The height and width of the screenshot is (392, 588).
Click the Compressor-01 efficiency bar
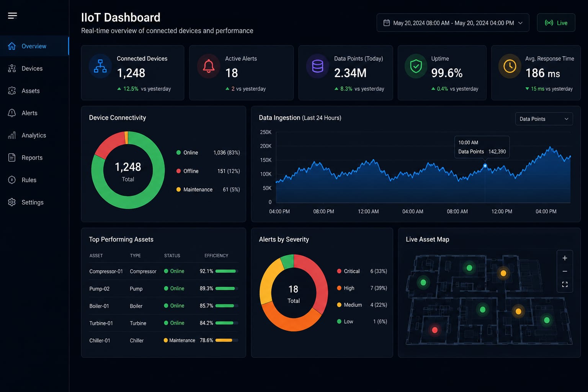(227, 271)
